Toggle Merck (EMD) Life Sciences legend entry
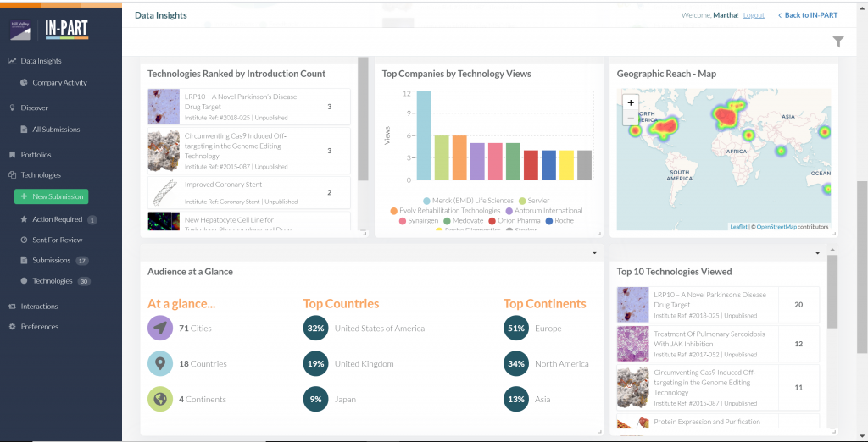 468,201
